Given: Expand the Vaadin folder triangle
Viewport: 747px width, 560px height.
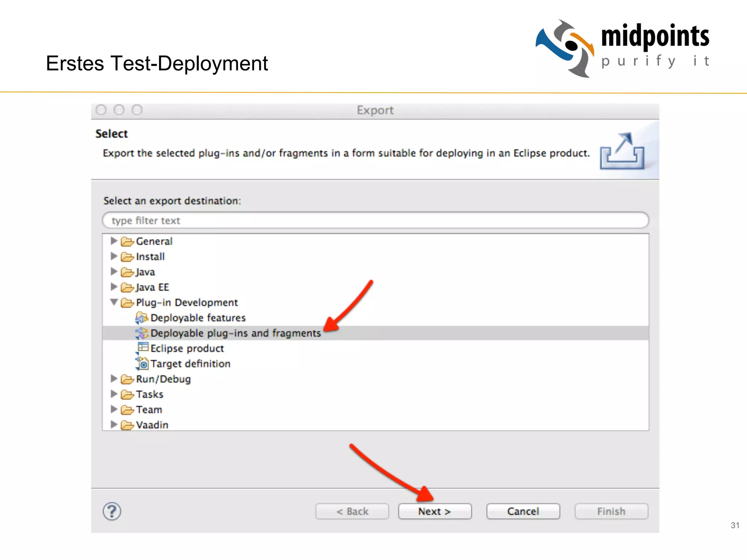Looking at the screenshot, I should (x=114, y=425).
